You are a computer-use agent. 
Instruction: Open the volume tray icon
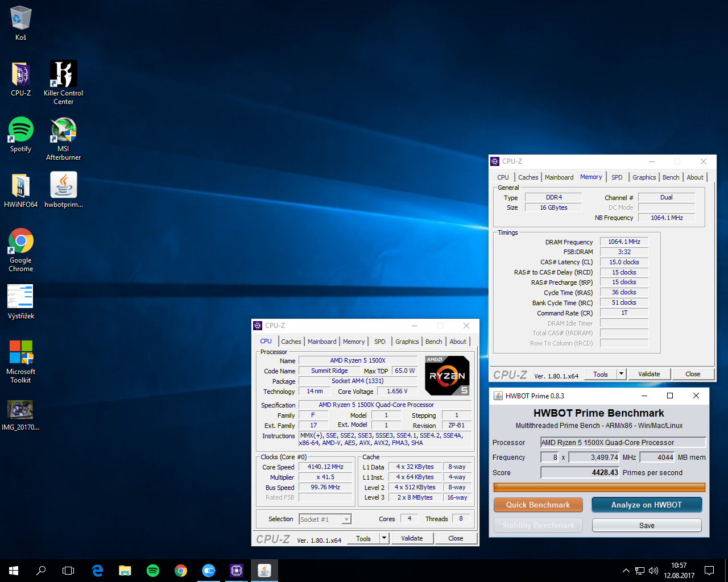tap(653, 571)
